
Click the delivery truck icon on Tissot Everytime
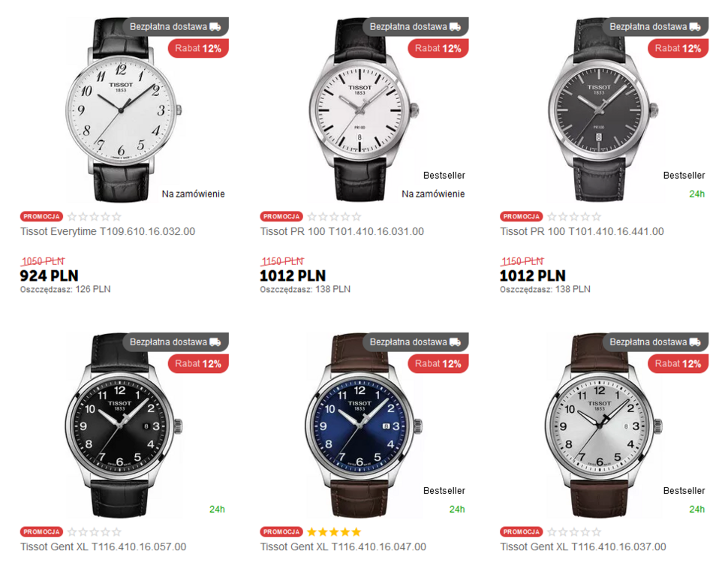215,27
